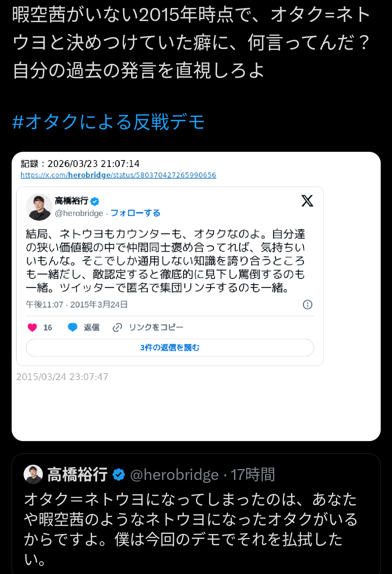Screen dimensions: 392x574
Task: Open the tweet info circle icon
Action: (x=307, y=305)
